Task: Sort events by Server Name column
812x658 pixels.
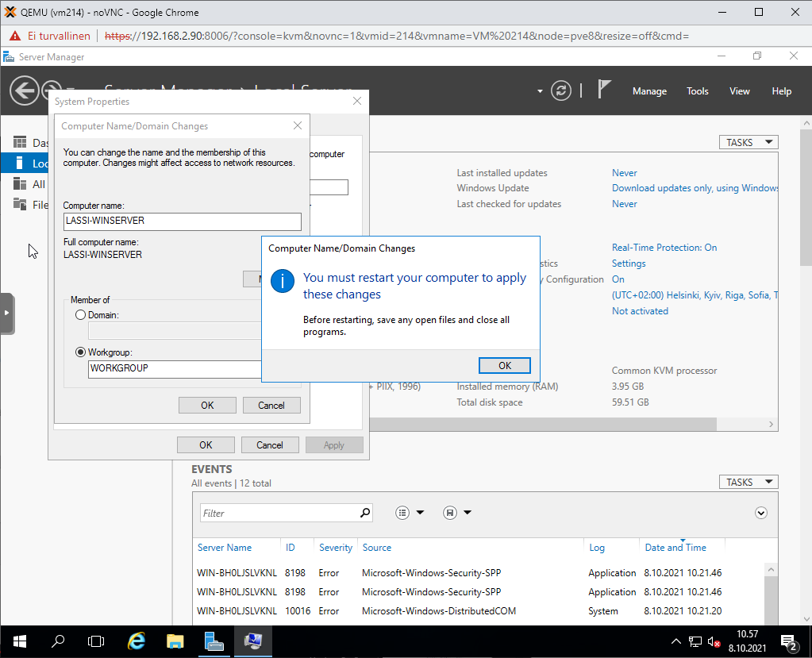Action: pos(225,547)
